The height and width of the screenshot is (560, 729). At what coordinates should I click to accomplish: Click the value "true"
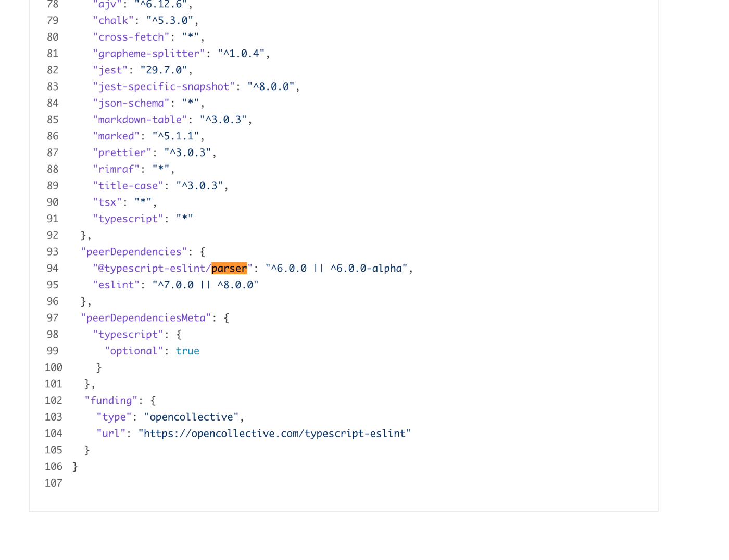click(187, 351)
